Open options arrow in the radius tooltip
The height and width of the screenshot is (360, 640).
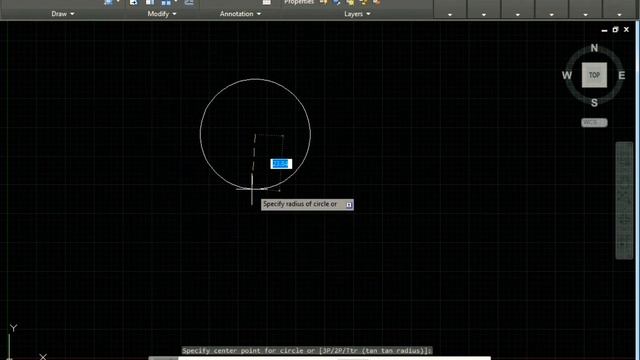click(349, 204)
